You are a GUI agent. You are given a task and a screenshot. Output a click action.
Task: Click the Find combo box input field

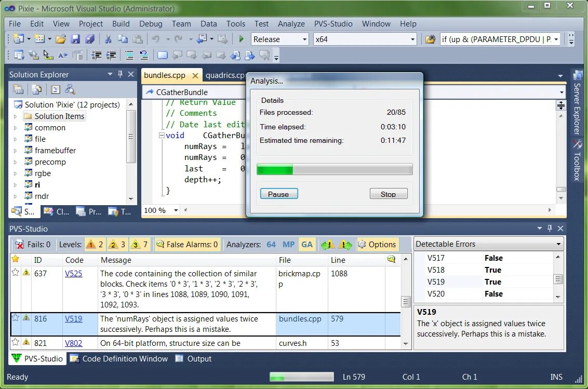pyautogui.click(x=497, y=39)
